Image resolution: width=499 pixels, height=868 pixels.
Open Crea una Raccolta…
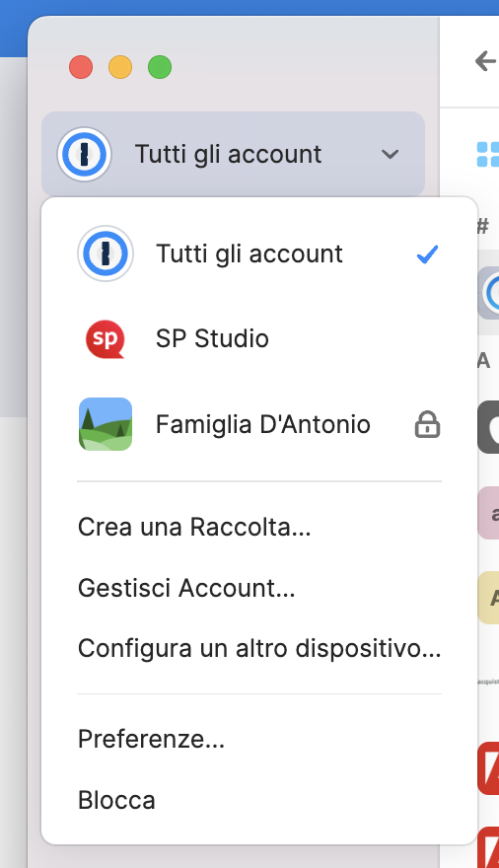(x=194, y=527)
